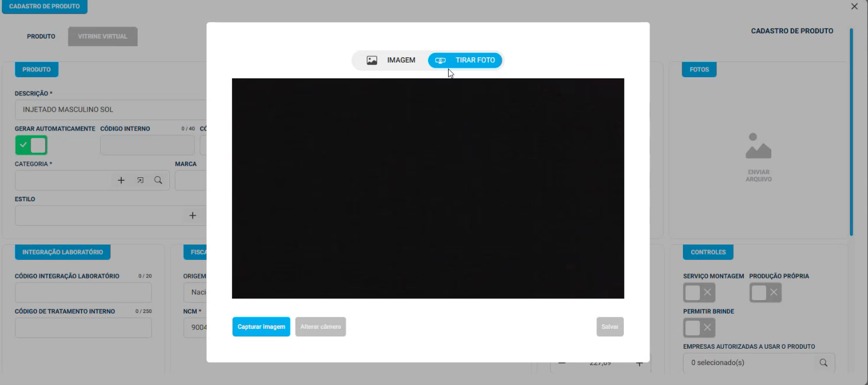Switch to the Vitrine Virtual tab
The image size is (868, 385).
pyautogui.click(x=102, y=36)
